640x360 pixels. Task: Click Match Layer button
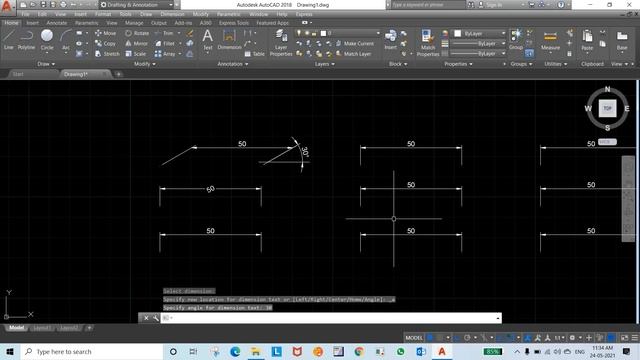pyautogui.click(x=353, y=54)
